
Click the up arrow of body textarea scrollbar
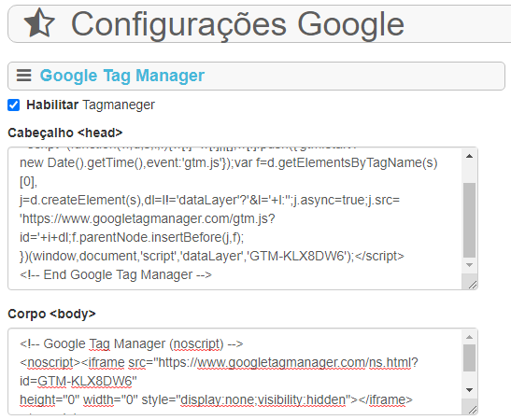tap(469, 337)
